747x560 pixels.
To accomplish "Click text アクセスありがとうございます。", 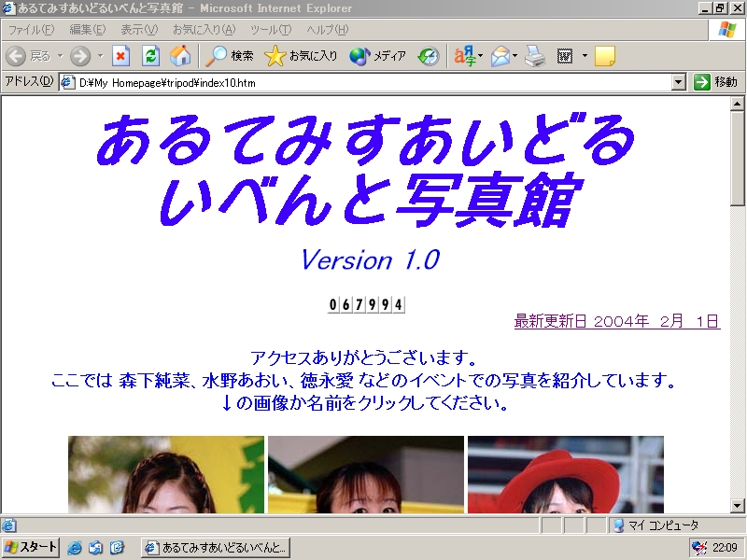I will 363,357.
